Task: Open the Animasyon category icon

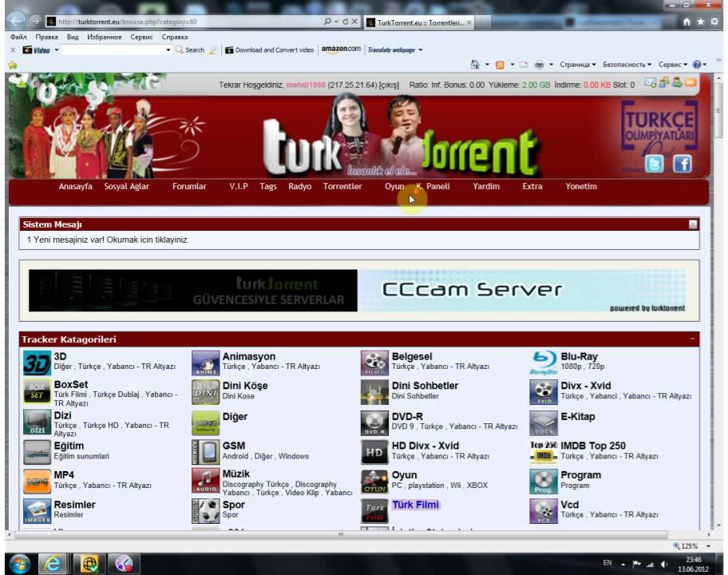Action: tap(206, 363)
